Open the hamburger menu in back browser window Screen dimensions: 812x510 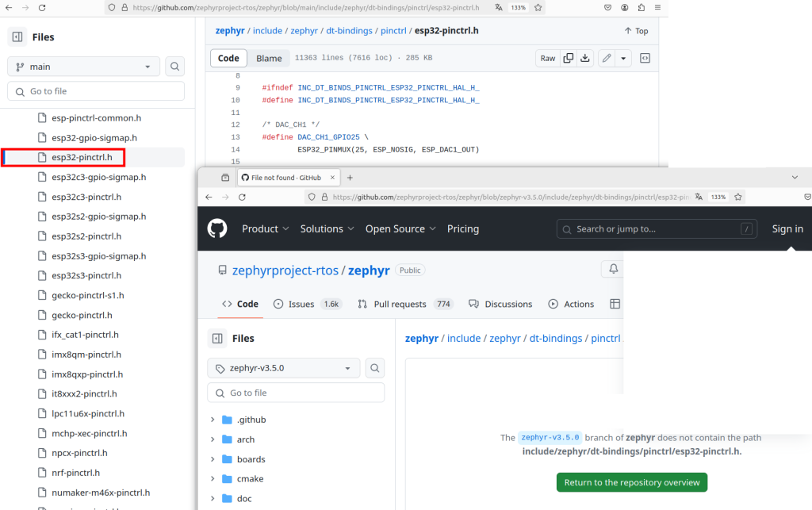click(657, 8)
